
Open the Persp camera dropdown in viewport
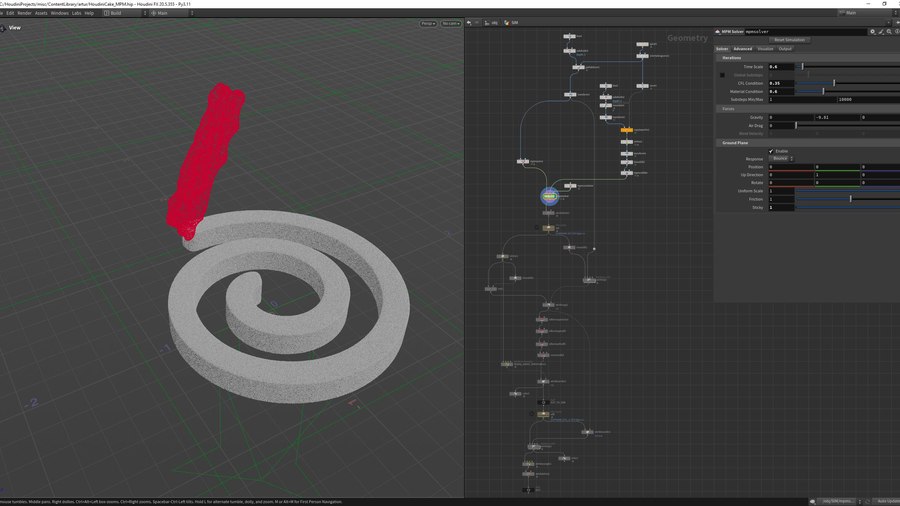428,22
